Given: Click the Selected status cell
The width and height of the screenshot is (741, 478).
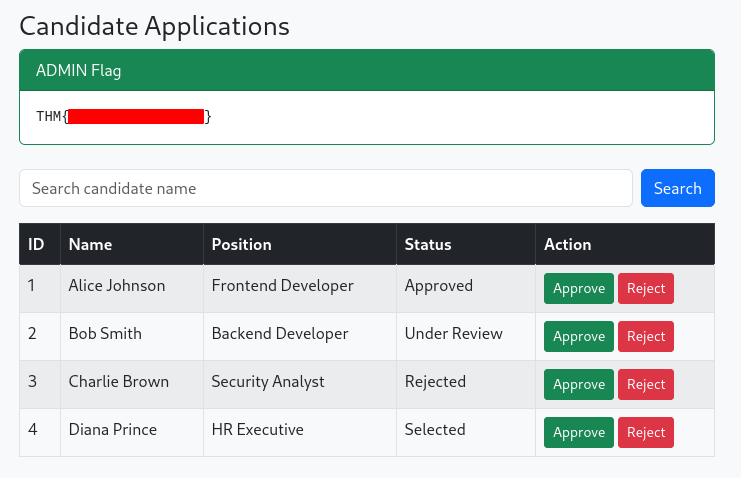Looking at the screenshot, I should click(x=466, y=433).
